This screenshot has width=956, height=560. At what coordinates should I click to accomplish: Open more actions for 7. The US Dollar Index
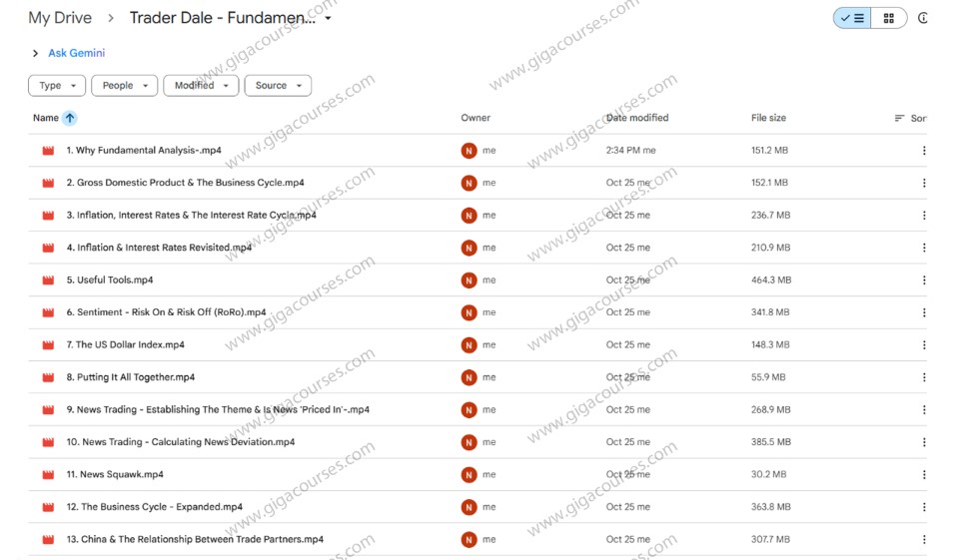(923, 345)
